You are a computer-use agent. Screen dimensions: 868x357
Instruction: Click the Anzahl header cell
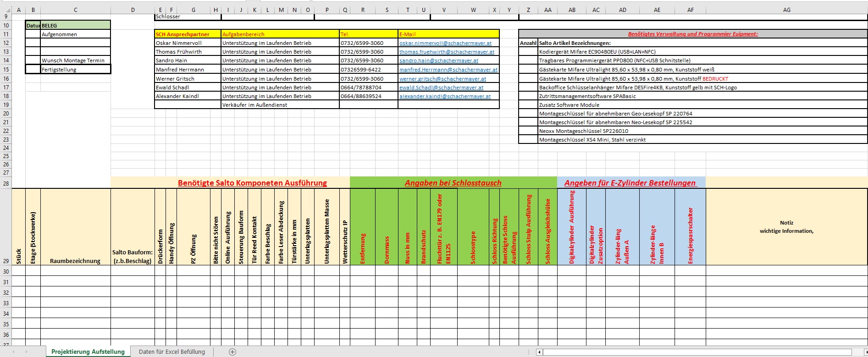coord(528,43)
